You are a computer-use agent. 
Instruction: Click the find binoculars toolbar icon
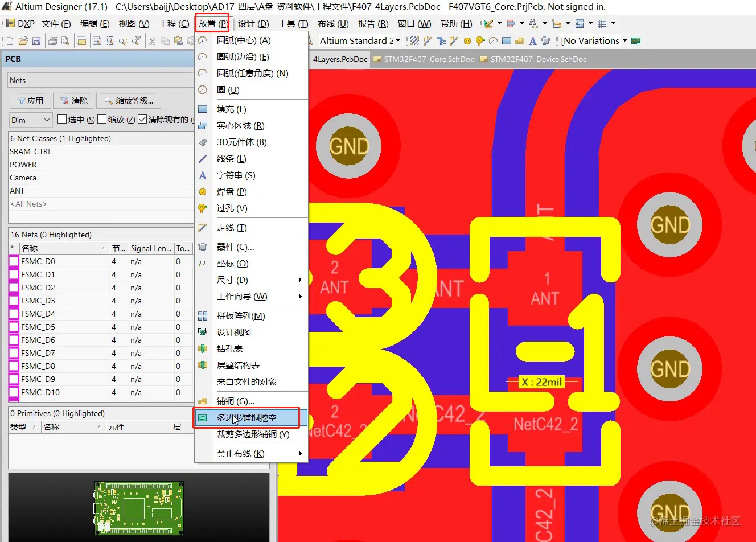[x=533, y=24]
